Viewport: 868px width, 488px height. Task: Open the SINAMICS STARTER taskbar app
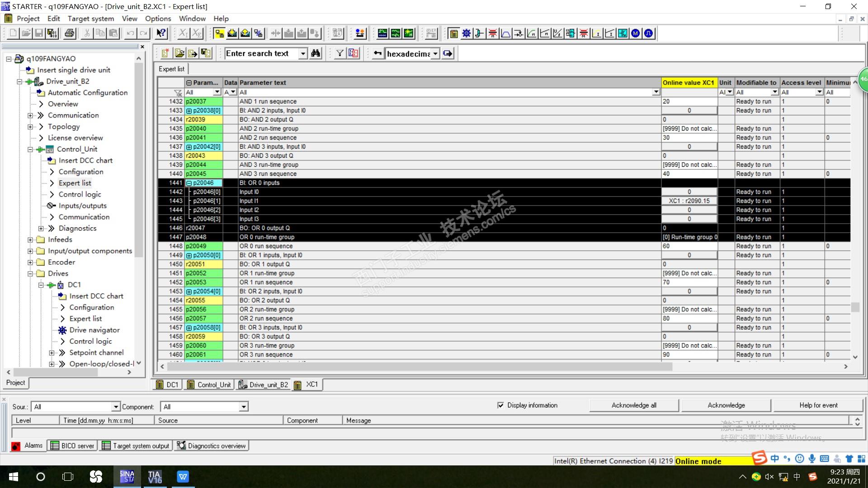[127, 477]
